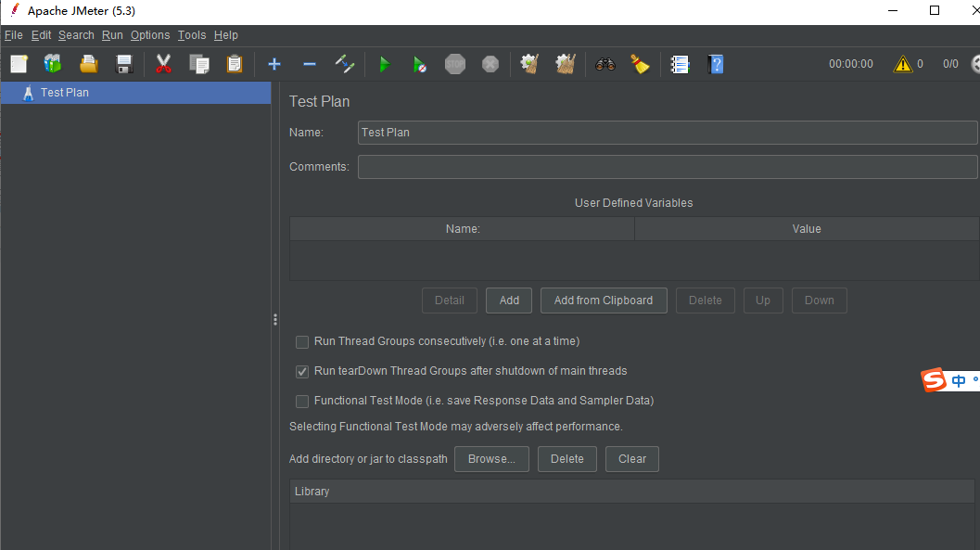Open the Help menu
Screen dimensions: 980x550
pyautogui.click(x=225, y=35)
